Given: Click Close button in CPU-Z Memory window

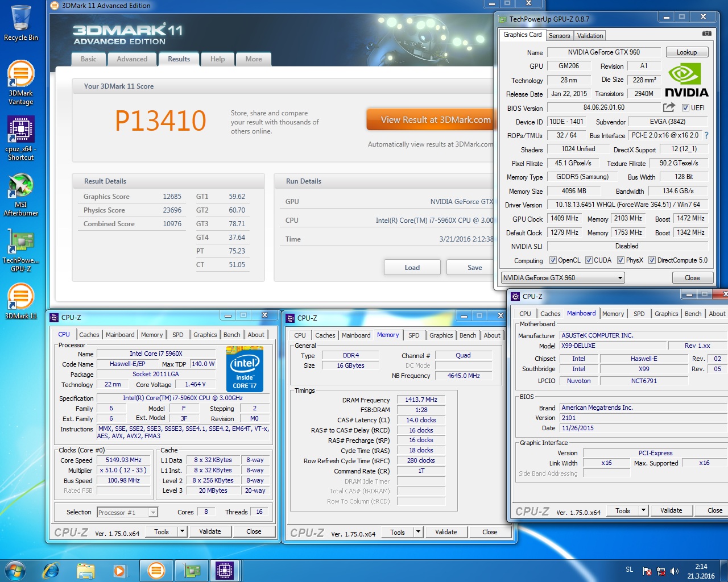Looking at the screenshot, I should coord(490,533).
